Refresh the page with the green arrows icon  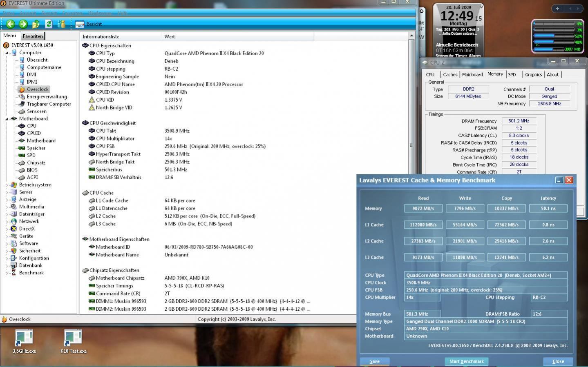coord(49,24)
